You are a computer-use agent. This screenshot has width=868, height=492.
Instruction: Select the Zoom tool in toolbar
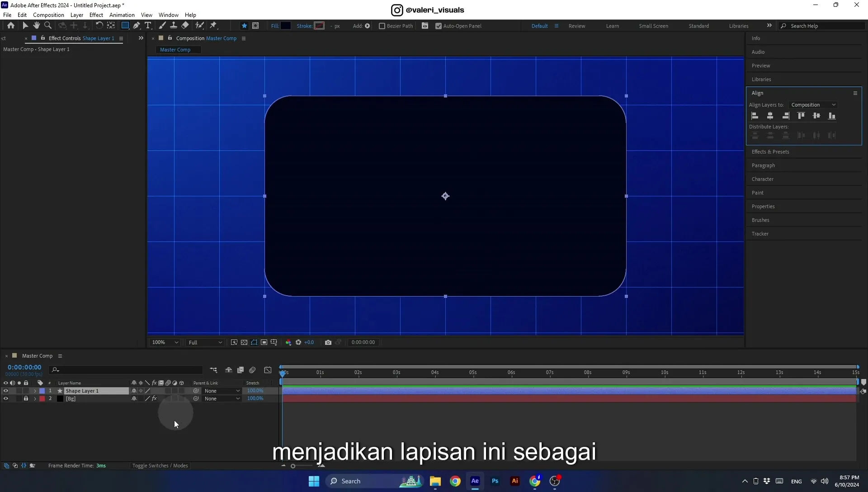tap(48, 26)
